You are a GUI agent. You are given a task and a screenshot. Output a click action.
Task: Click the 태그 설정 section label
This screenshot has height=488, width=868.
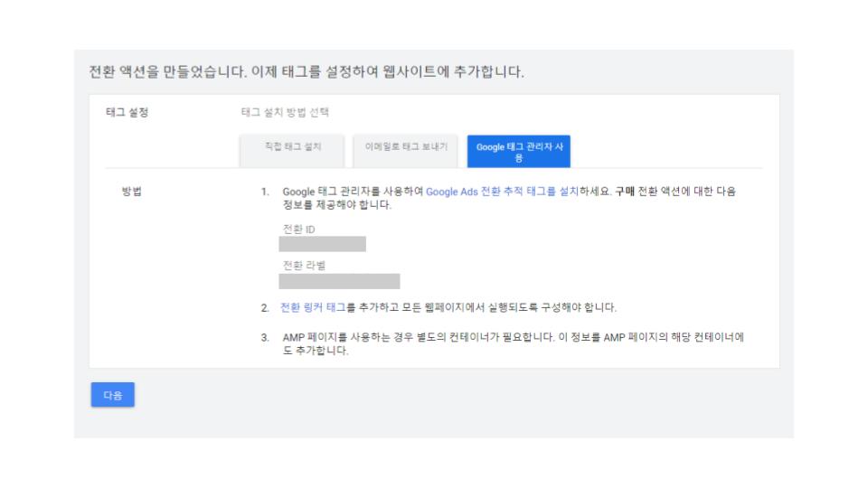pyautogui.click(x=127, y=112)
